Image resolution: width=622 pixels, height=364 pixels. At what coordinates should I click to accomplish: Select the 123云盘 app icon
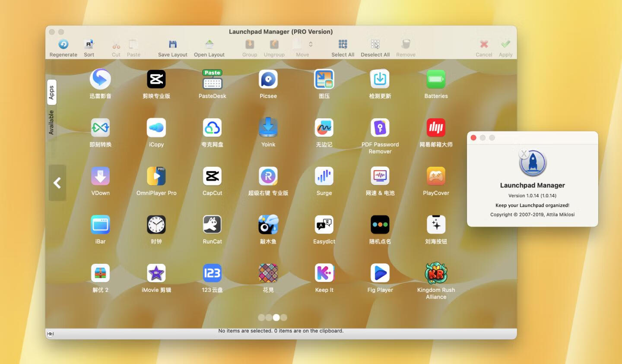[213, 273]
